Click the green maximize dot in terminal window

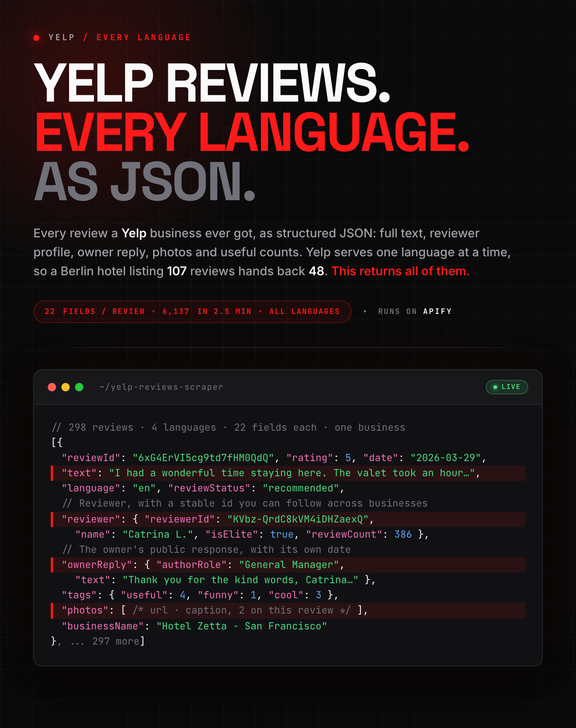click(x=79, y=387)
